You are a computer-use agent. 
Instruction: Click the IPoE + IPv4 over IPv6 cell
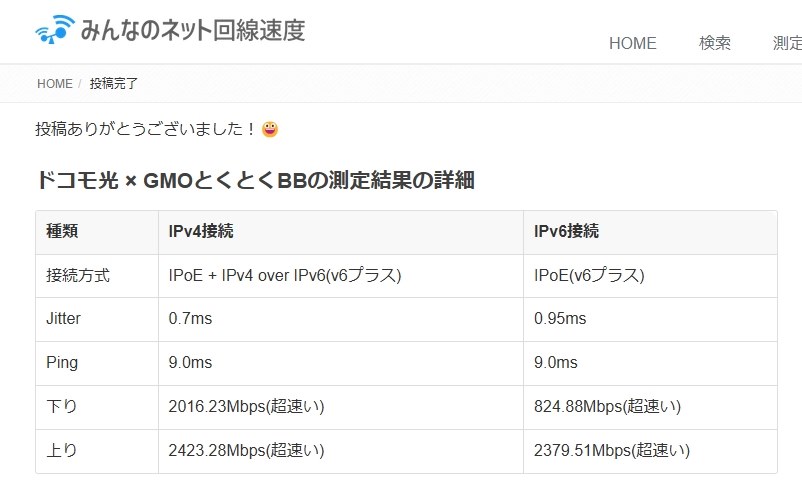(341, 276)
